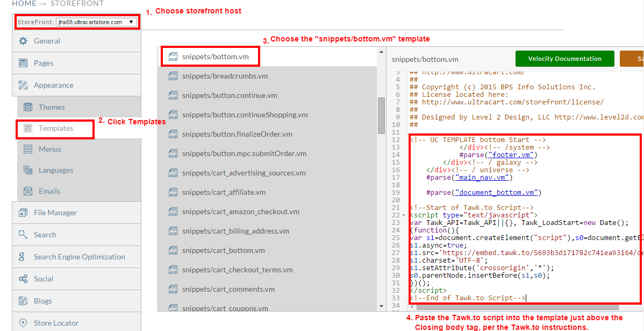Click file icon beside snippets/cart_amazon_checkout.vm
Image resolution: width=644 pixels, height=331 pixels.
(173, 212)
